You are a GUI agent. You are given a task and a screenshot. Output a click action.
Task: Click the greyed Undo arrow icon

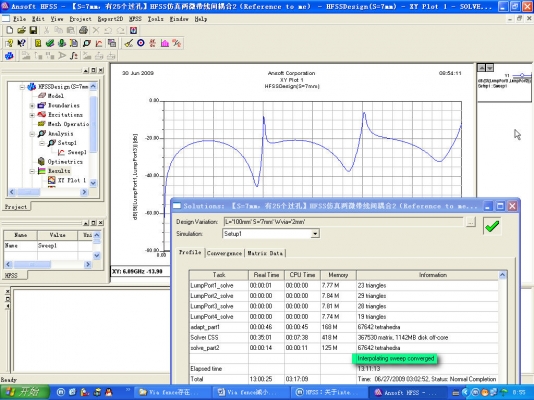click(x=108, y=30)
